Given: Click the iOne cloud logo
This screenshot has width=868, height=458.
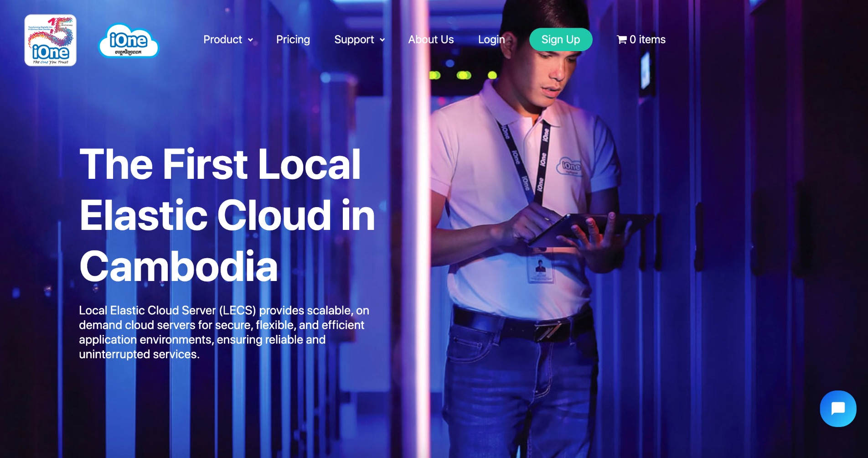Looking at the screenshot, I should pyautogui.click(x=129, y=41).
